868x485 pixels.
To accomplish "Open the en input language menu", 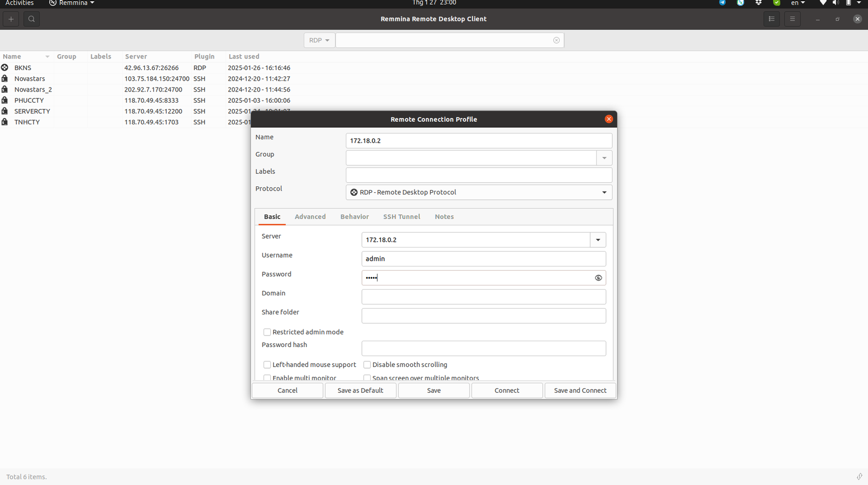I will coord(798,3).
